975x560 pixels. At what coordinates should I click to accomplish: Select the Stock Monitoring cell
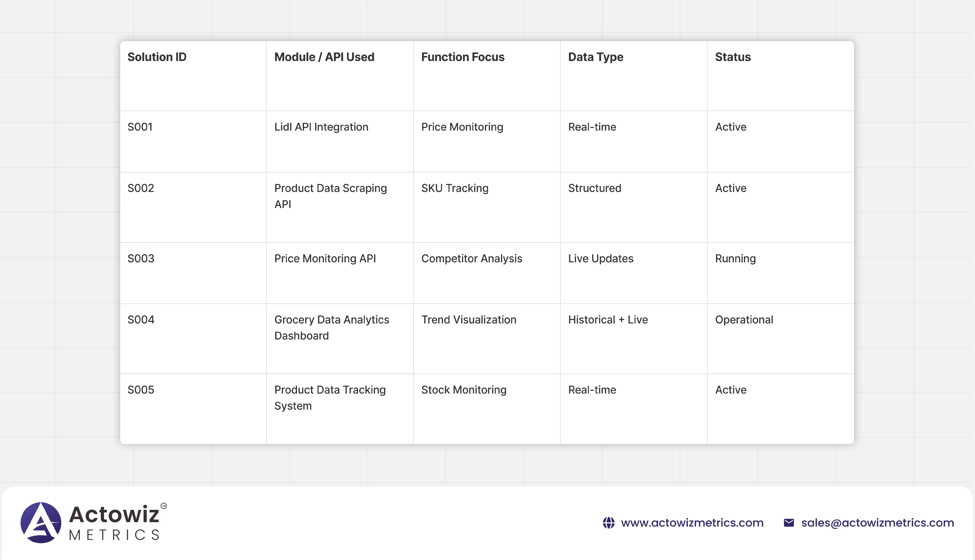tap(464, 390)
